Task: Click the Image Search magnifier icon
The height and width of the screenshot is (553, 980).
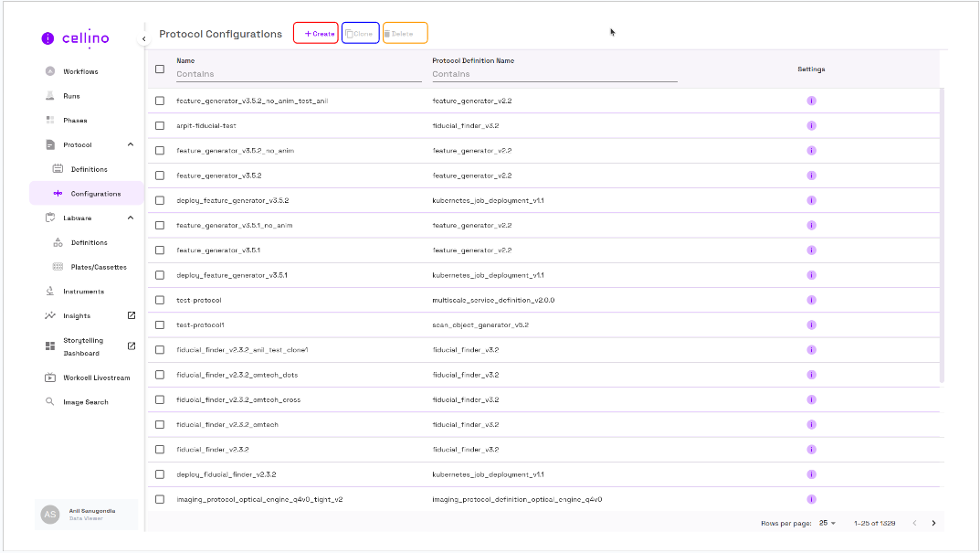Action: [50, 402]
